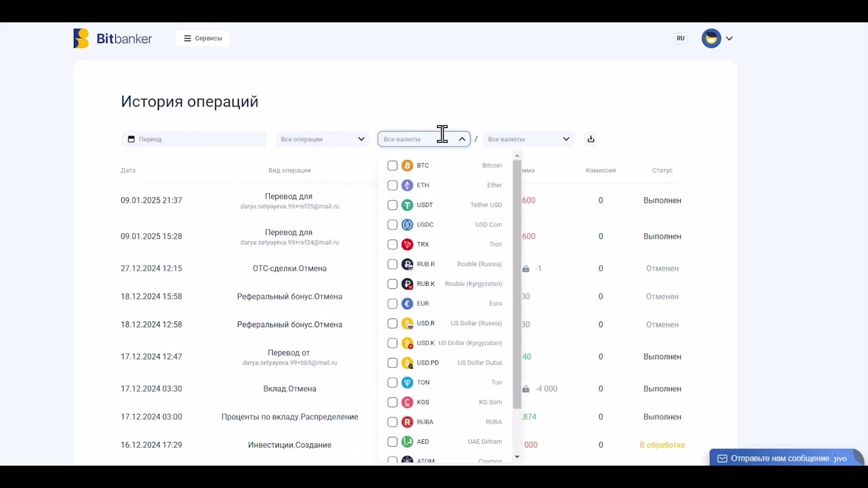Click the История операций heading

pyautogui.click(x=189, y=102)
